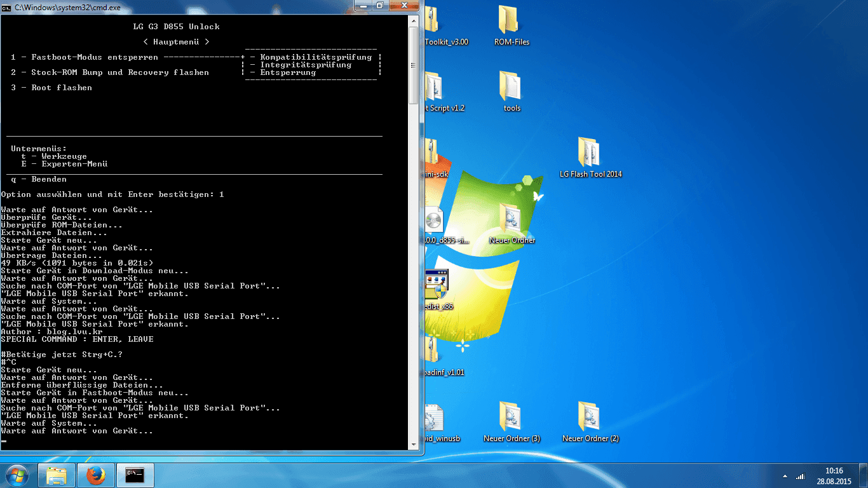Click the 'Entsperrung' entry
Viewport: 868px width, 488px height.
point(288,72)
